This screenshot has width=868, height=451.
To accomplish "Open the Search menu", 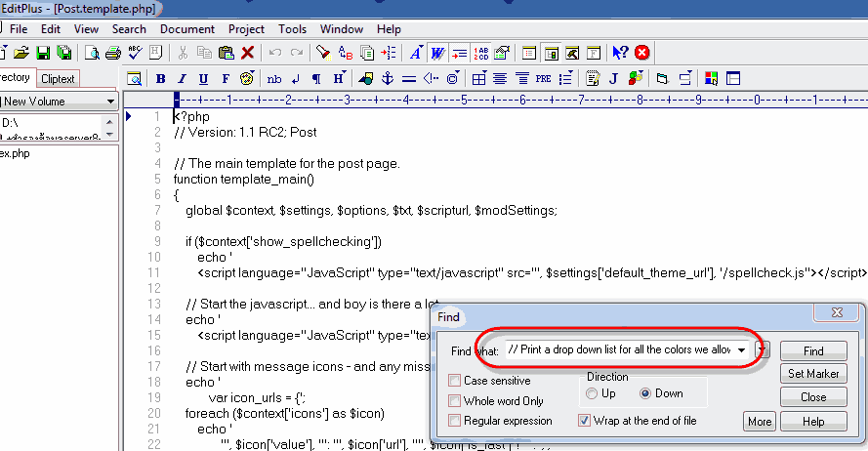I will (x=129, y=29).
